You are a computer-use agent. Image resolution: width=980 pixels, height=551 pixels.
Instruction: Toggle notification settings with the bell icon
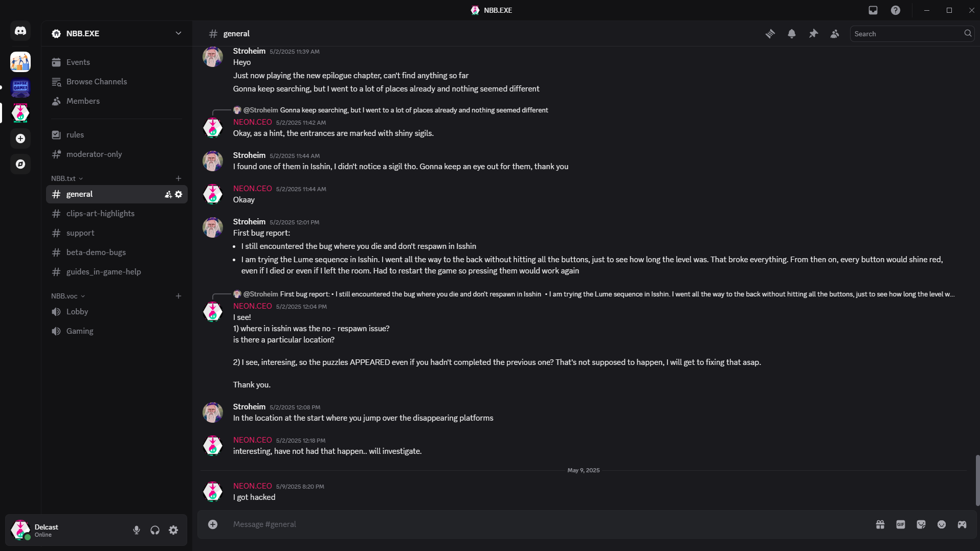click(792, 33)
